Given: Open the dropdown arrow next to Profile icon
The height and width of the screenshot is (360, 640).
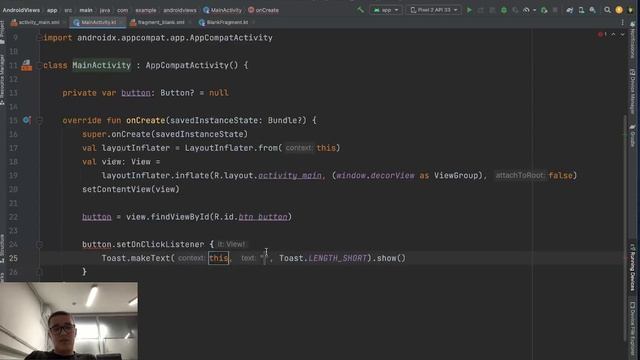Looking at the screenshot, I should pyautogui.click(x=534, y=10).
